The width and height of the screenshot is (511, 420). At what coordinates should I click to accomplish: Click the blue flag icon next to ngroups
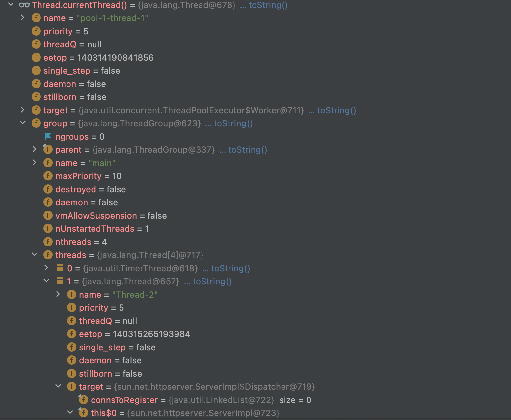[48, 137]
